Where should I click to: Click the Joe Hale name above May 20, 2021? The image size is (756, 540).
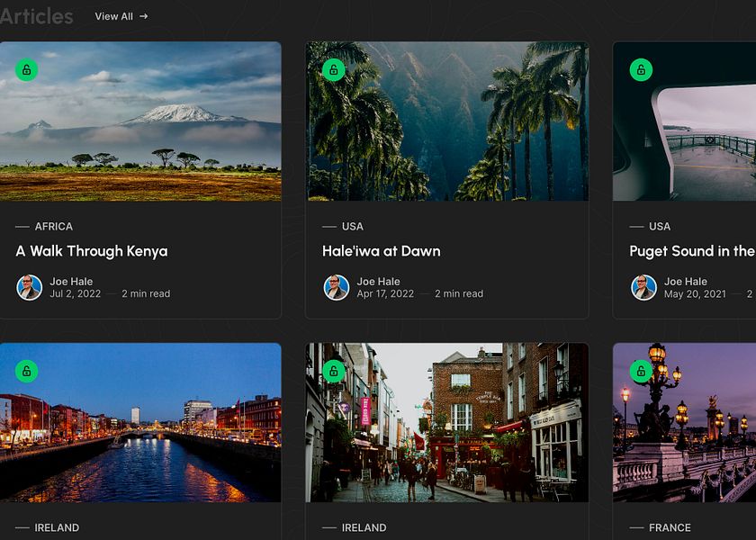tap(686, 282)
